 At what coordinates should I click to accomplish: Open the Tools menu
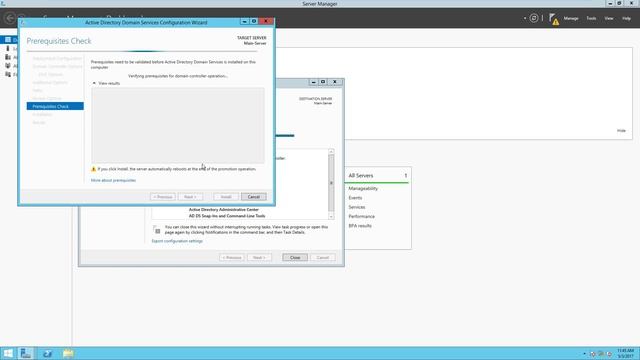pos(591,18)
